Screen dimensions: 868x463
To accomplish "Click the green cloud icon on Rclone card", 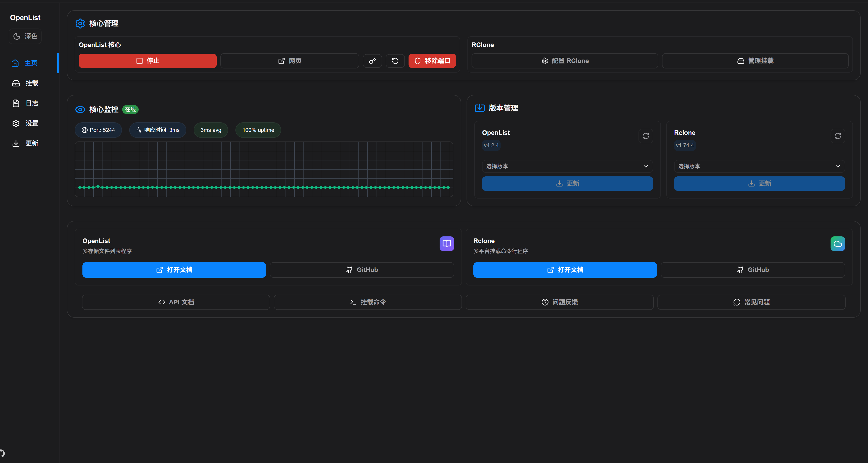I will 838,243.
